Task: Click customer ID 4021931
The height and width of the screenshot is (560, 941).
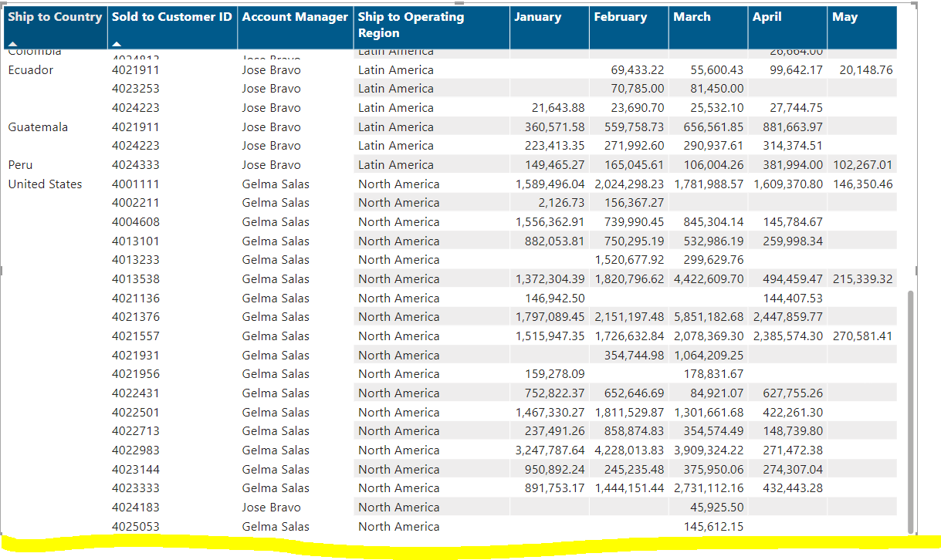Action: click(x=136, y=356)
